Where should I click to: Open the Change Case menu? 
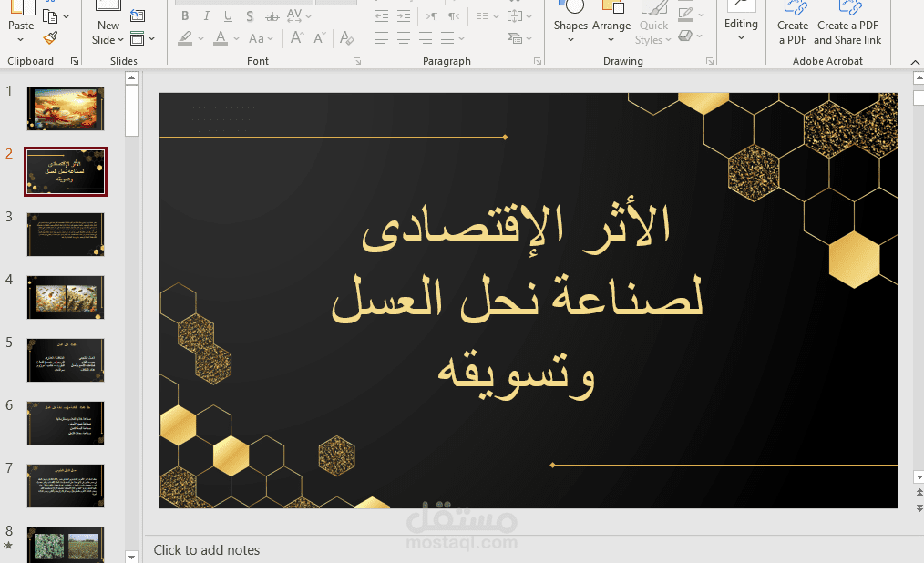(x=261, y=39)
